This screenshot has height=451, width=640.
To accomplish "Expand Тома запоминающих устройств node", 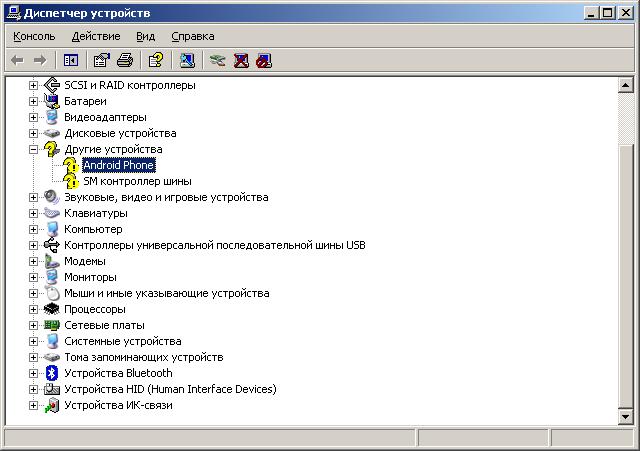I will tap(33, 358).
